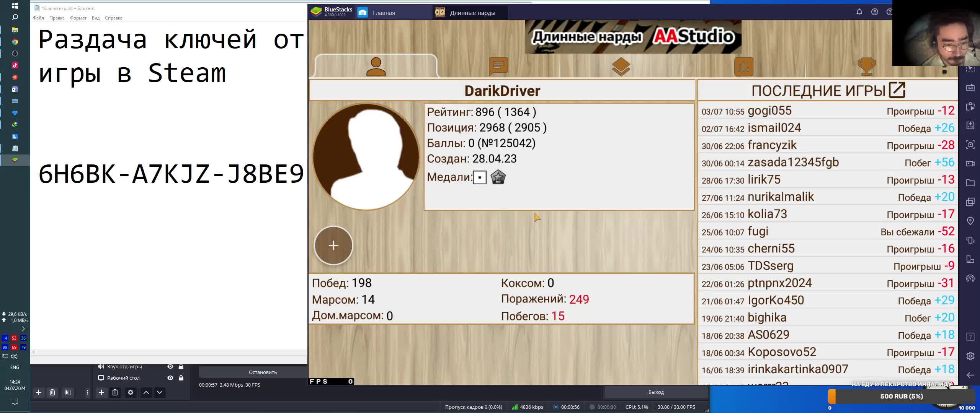The width and height of the screenshot is (980, 413).
Task: Switch to Главная tab in BlueStacks
Action: click(x=384, y=13)
